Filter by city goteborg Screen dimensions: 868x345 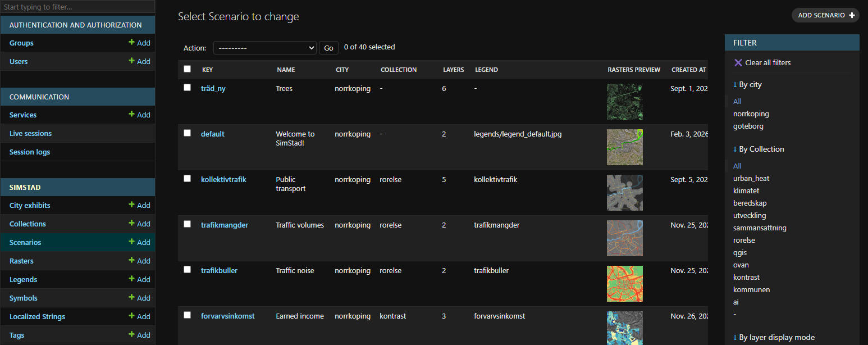coord(748,126)
